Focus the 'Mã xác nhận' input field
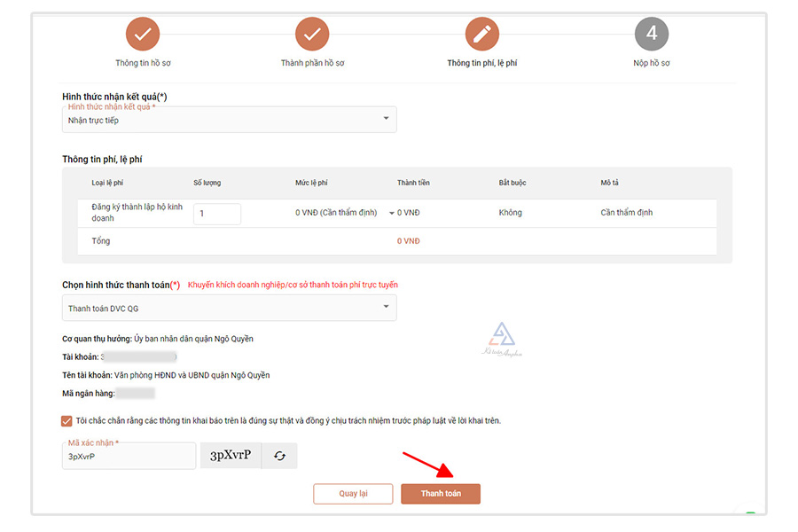The height and width of the screenshot is (532, 798). (x=129, y=456)
